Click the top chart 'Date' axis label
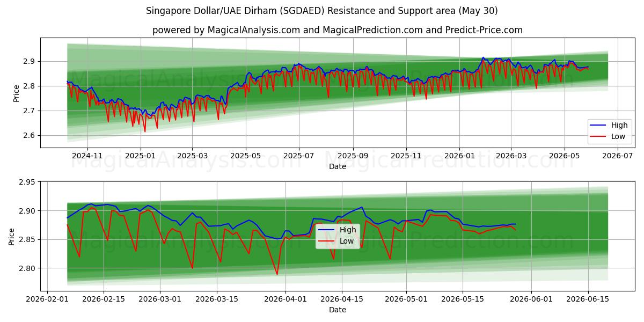This screenshot has height=322, width=644. click(x=338, y=167)
